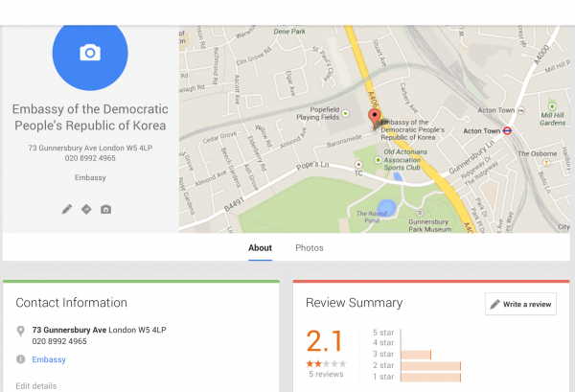Click the red map pin marker
The height and width of the screenshot is (392, 575).
tap(374, 117)
